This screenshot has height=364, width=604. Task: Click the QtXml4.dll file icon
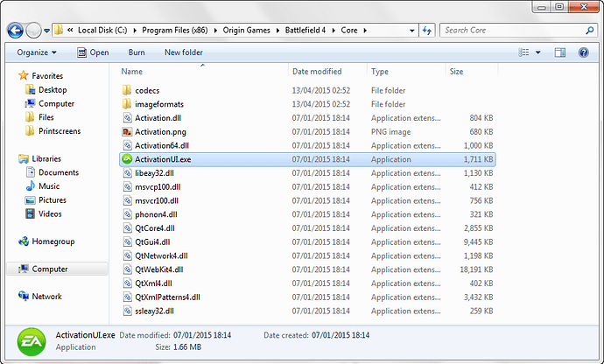127,283
